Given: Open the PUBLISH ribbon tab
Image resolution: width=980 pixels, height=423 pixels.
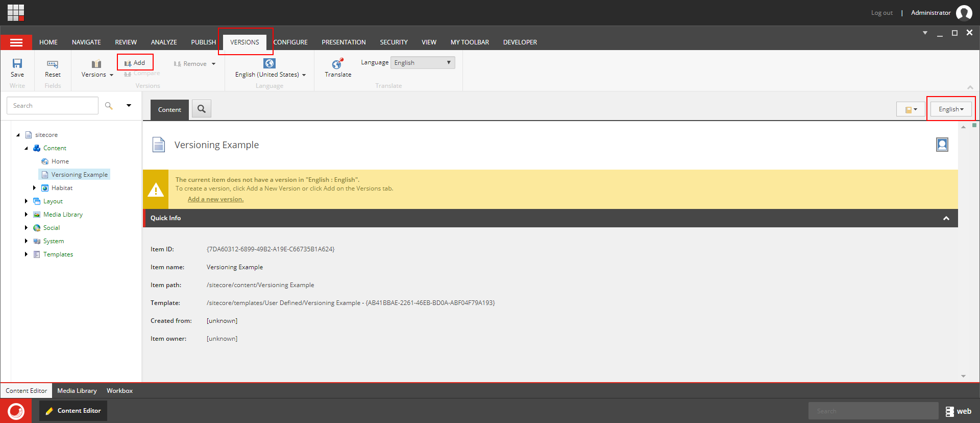Looking at the screenshot, I should click(204, 42).
